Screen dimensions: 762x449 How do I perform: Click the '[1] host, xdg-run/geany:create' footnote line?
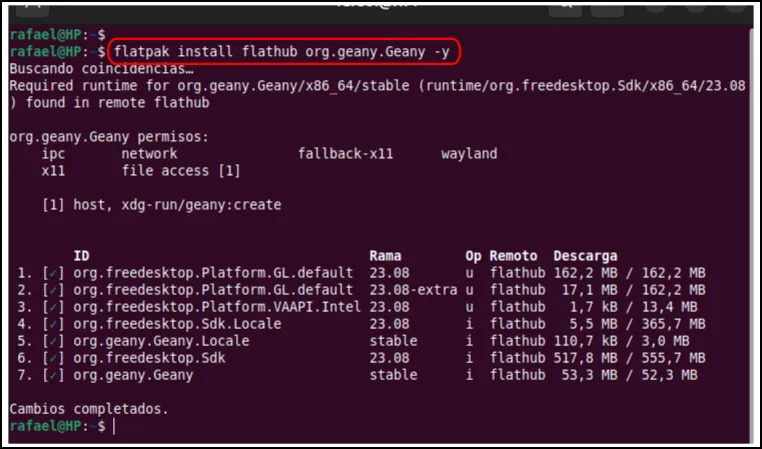click(161, 205)
